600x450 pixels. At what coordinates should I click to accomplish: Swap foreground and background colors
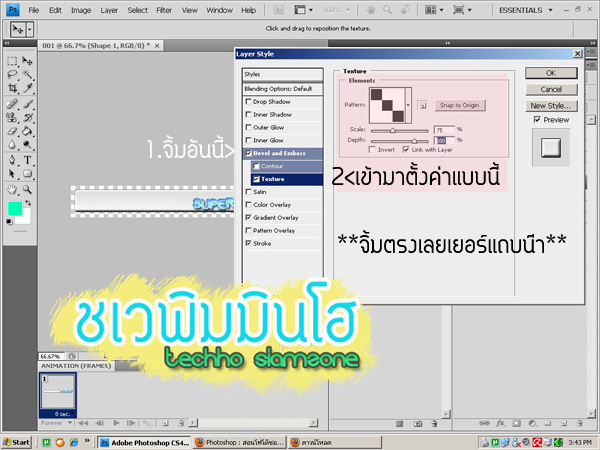pyautogui.click(x=28, y=202)
